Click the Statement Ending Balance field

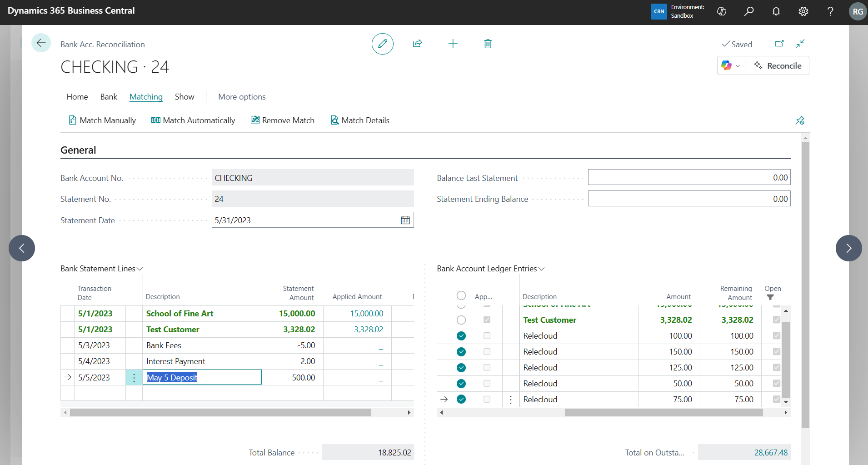[689, 199]
